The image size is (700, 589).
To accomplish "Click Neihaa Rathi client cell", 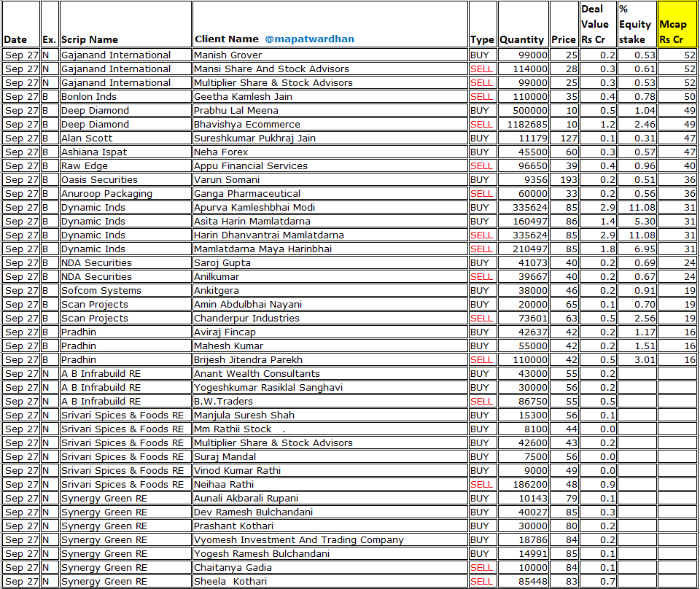I will pyautogui.click(x=330, y=484).
